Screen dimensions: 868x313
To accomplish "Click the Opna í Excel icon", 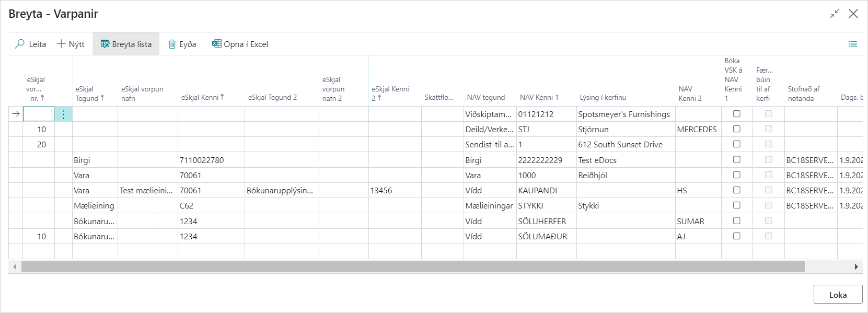I will [216, 44].
